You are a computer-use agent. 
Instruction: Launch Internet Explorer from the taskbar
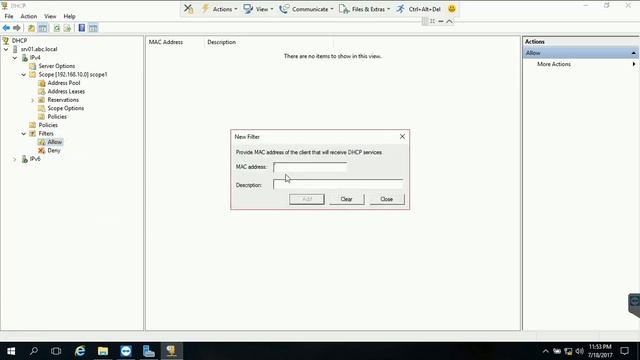click(x=80, y=351)
